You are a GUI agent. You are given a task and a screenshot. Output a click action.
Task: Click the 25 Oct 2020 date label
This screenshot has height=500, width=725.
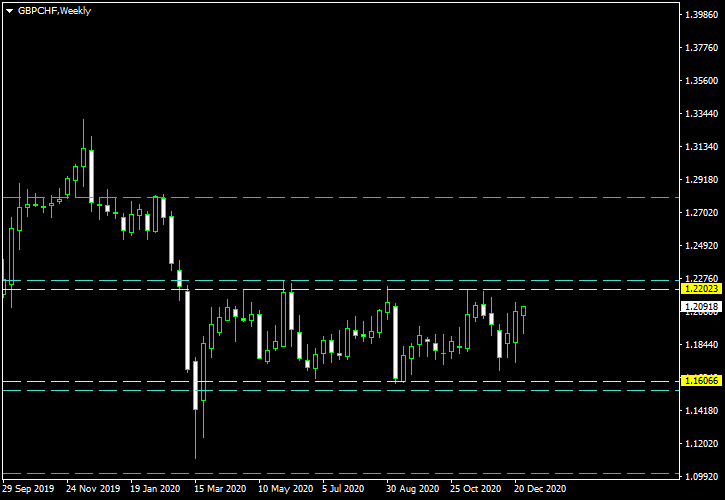click(x=476, y=488)
